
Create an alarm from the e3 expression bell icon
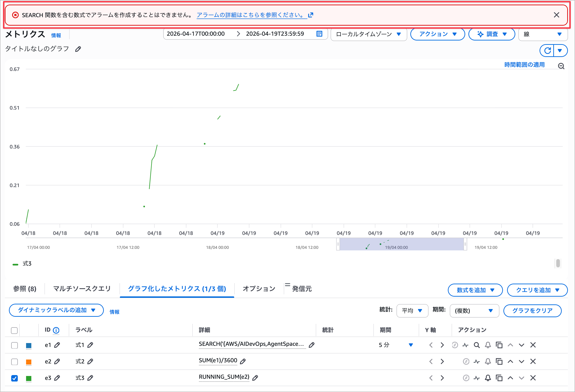488,378
